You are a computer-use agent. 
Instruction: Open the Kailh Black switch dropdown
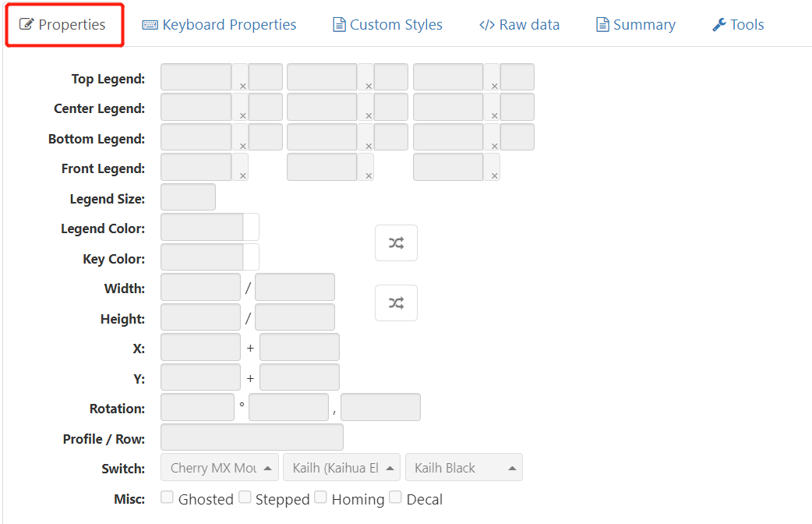pyautogui.click(x=464, y=468)
